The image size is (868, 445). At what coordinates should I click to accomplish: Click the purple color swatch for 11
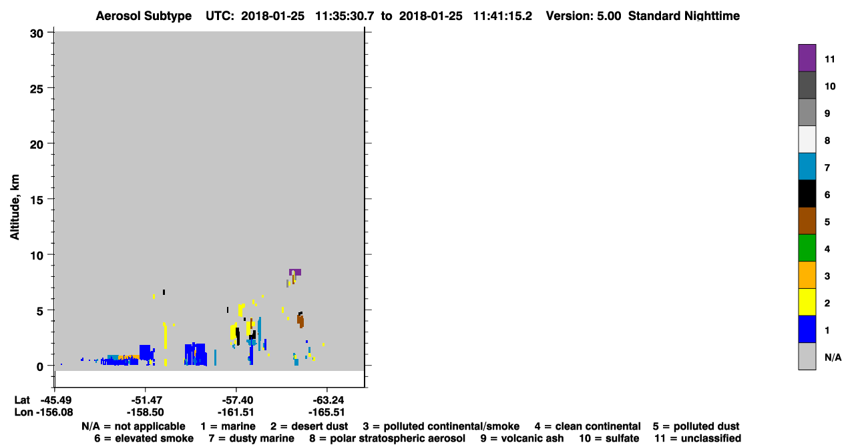click(x=807, y=58)
